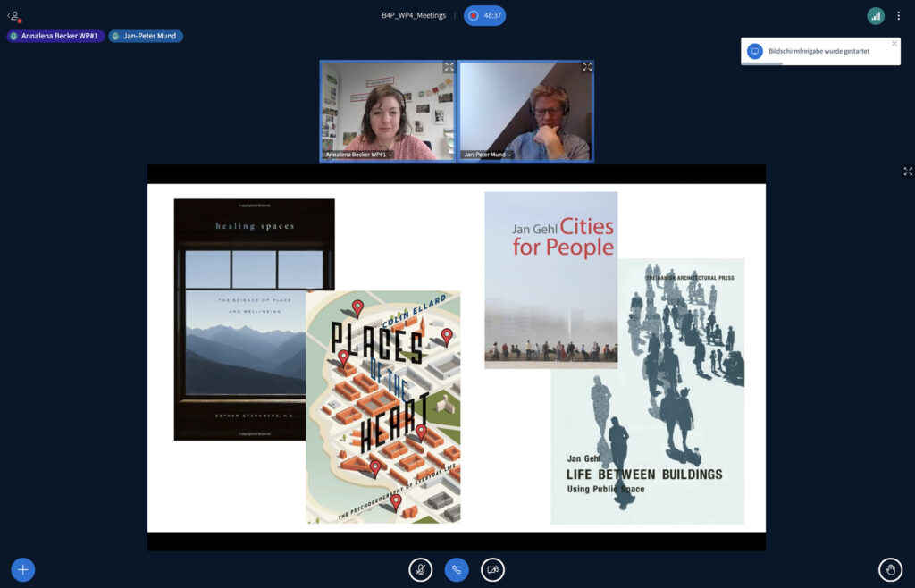Viewport: 915px width, 588px height.
Task: Click Annalena Becker's webcam video
Action: pyautogui.click(x=388, y=111)
